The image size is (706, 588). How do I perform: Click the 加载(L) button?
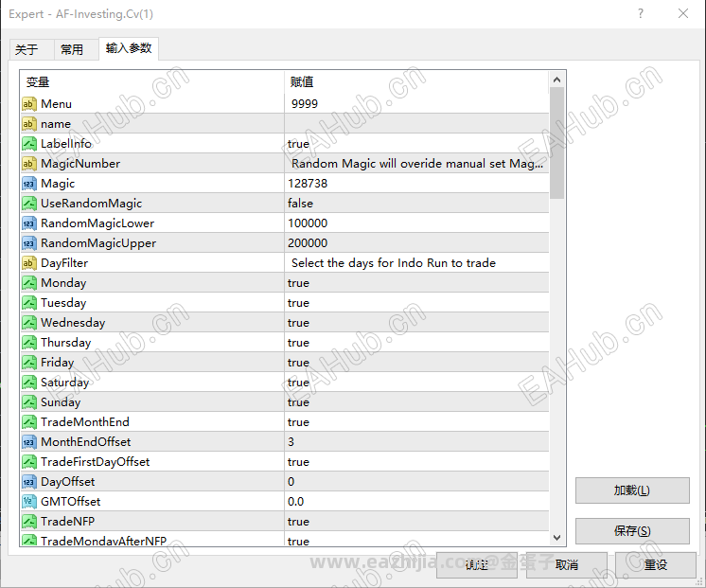click(x=632, y=490)
